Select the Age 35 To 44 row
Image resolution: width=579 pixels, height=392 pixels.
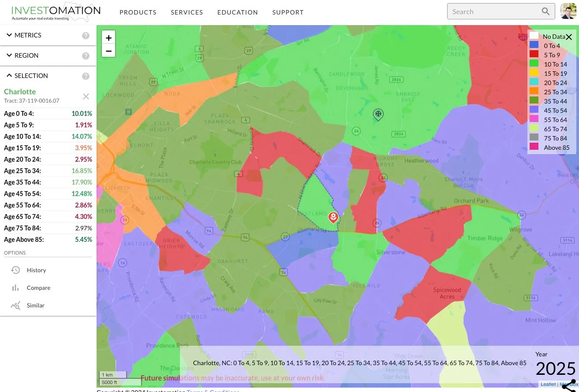coord(48,182)
